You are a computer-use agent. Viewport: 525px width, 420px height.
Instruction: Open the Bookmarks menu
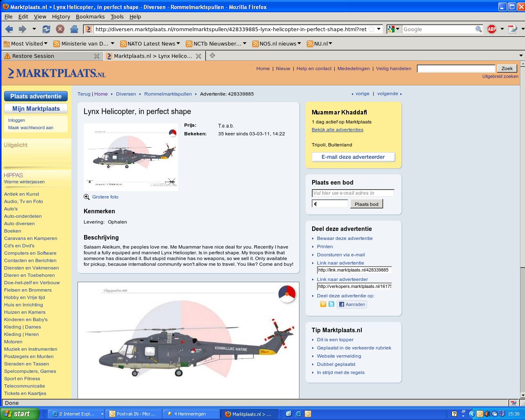coord(90,16)
